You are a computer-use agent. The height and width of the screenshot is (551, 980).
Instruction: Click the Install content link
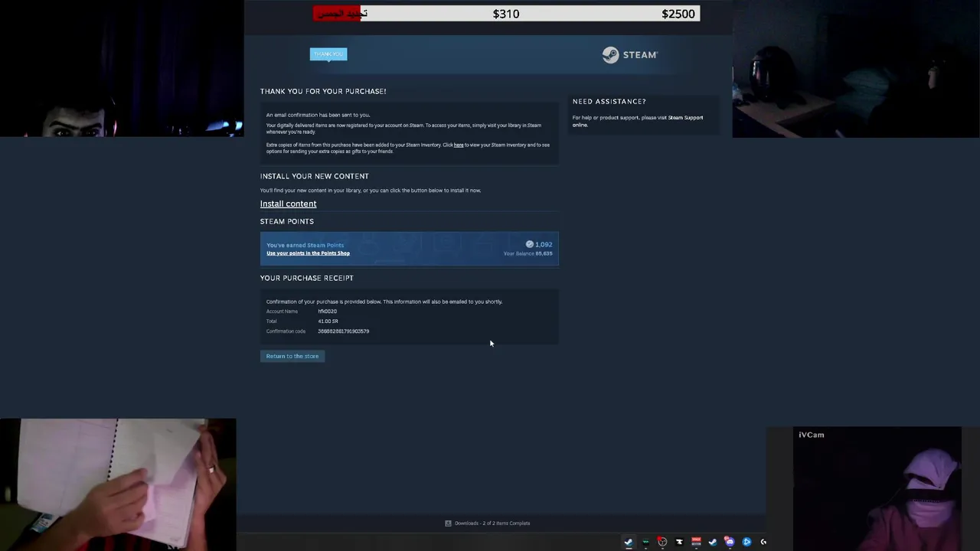[x=288, y=204]
